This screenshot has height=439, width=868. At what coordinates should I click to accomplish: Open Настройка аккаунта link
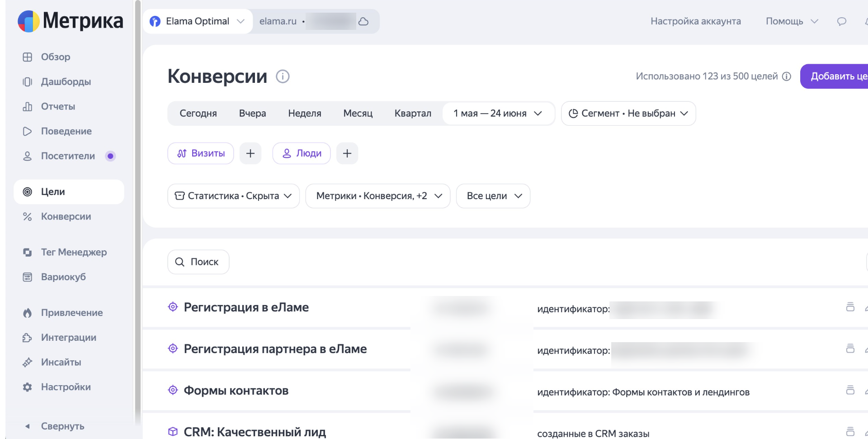click(696, 21)
